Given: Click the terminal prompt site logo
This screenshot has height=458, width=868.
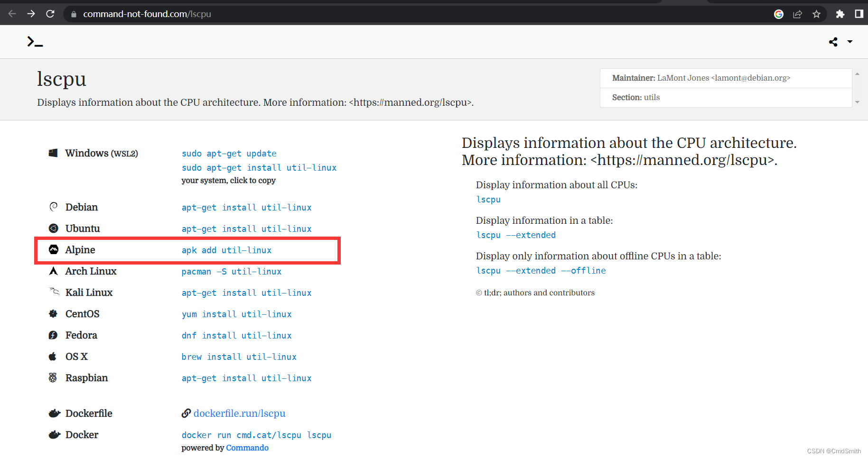Looking at the screenshot, I should click(35, 42).
